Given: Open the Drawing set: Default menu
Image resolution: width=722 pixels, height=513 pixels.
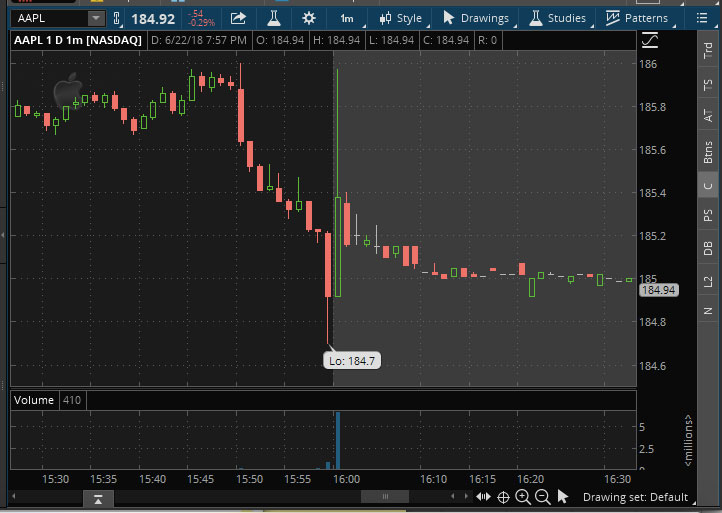Looking at the screenshot, I should [x=637, y=497].
